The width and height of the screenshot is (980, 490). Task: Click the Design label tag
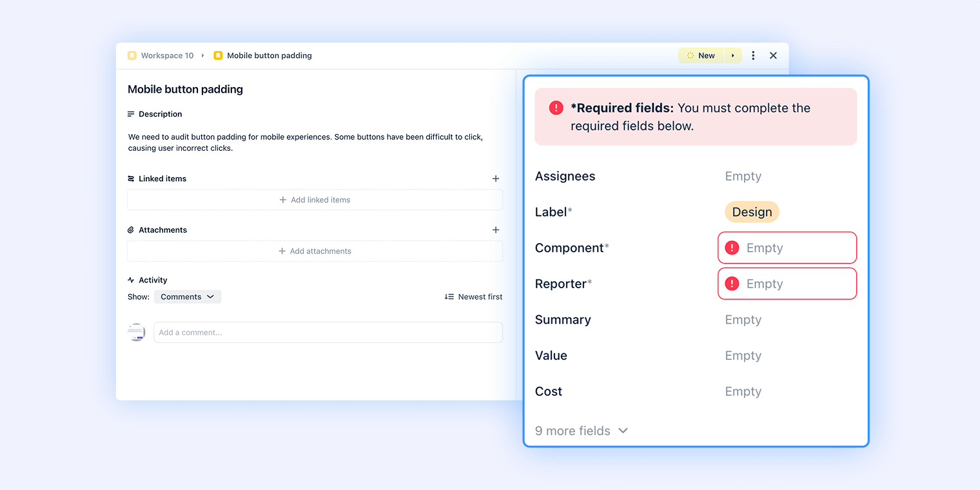tap(752, 212)
